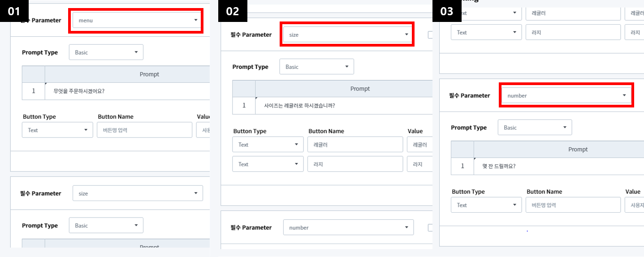Open Prompt Type dropdown above 몇 잔 드릴까요 prompt
This screenshot has width=644, height=257.
535,128
